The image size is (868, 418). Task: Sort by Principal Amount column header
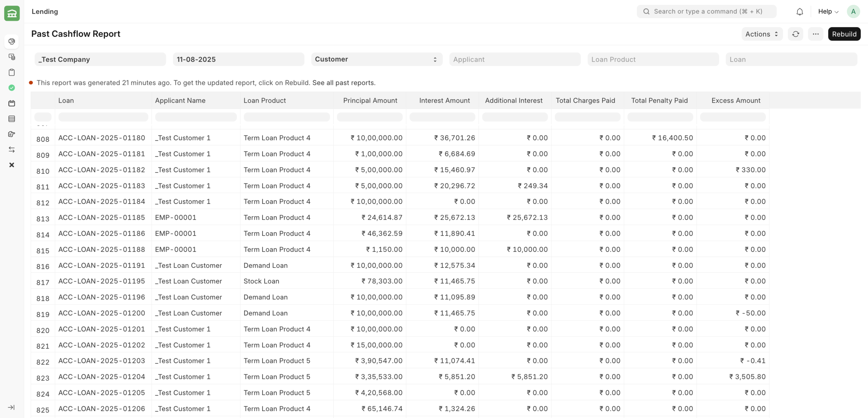(x=370, y=100)
